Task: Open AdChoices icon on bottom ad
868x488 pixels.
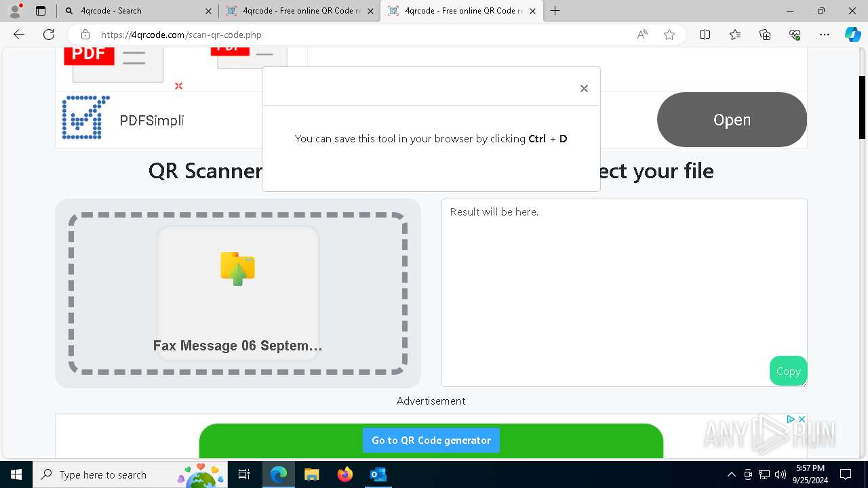Action: coord(791,420)
